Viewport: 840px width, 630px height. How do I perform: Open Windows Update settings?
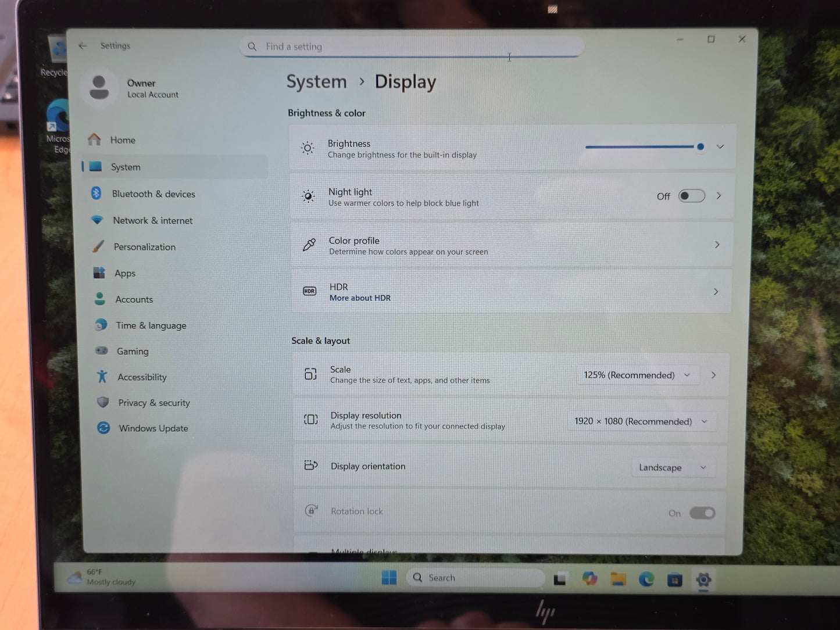pyautogui.click(x=153, y=428)
